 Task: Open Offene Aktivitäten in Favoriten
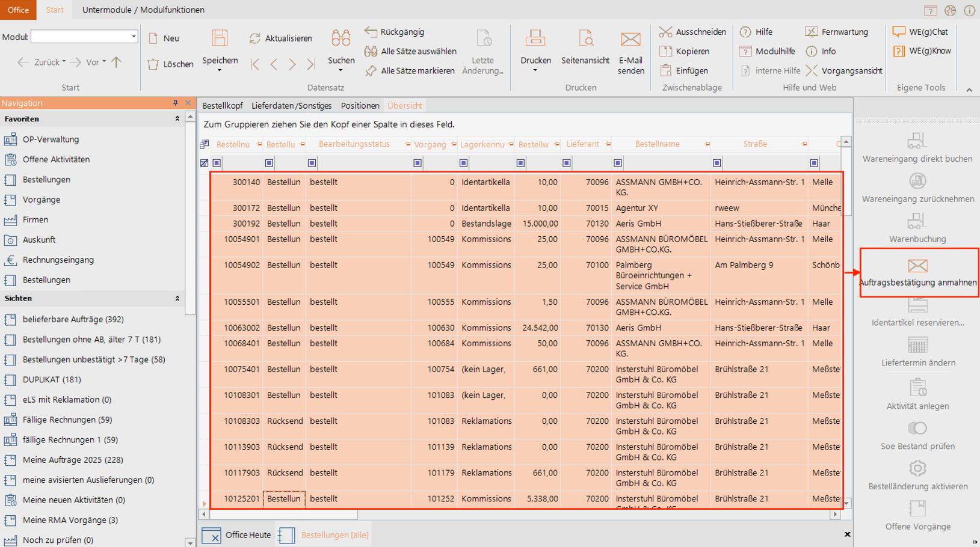coord(56,159)
